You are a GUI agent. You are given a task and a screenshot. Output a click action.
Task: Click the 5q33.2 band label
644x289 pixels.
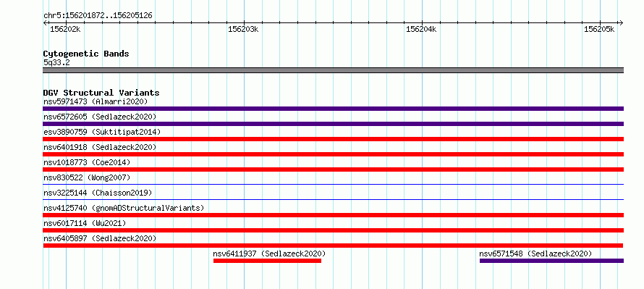tap(56, 63)
